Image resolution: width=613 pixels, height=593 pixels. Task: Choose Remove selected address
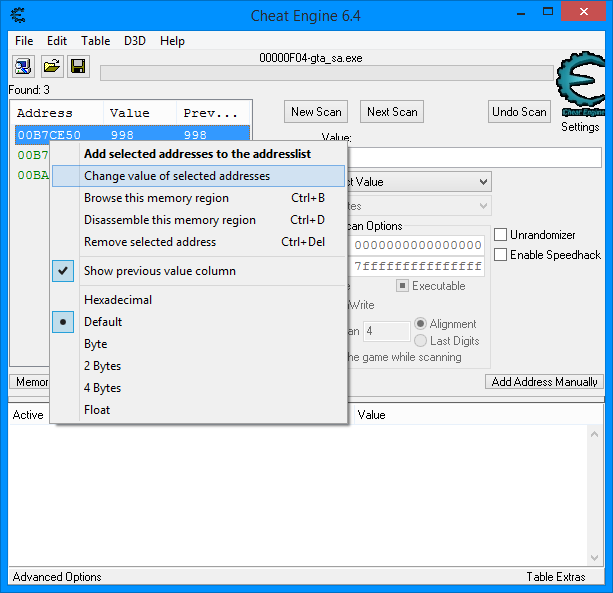pos(199,242)
